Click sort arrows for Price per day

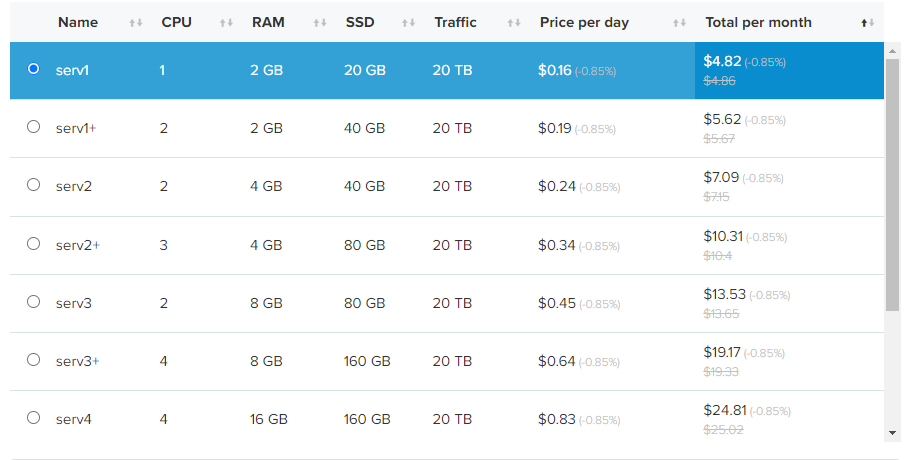click(x=680, y=23)
